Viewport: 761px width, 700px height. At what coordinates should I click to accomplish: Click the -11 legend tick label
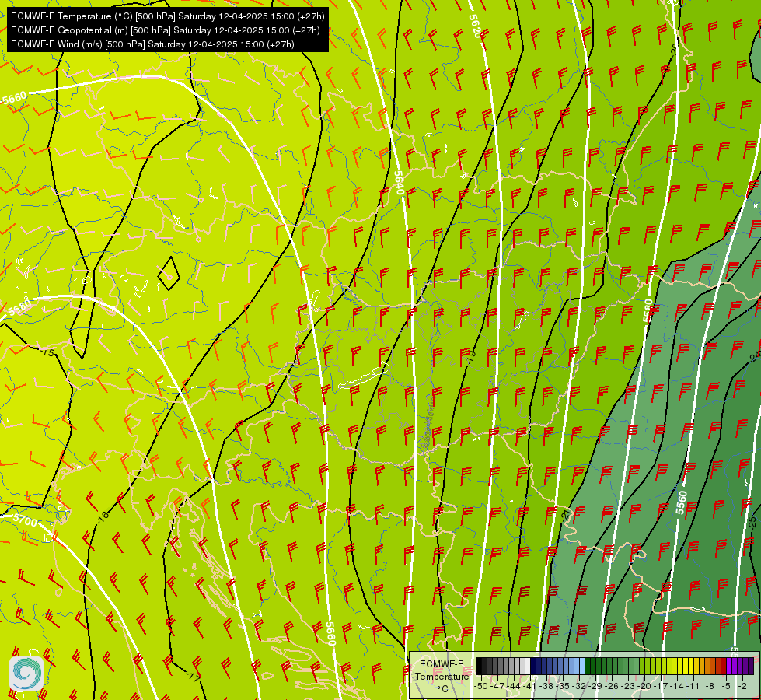pos(694,686)
